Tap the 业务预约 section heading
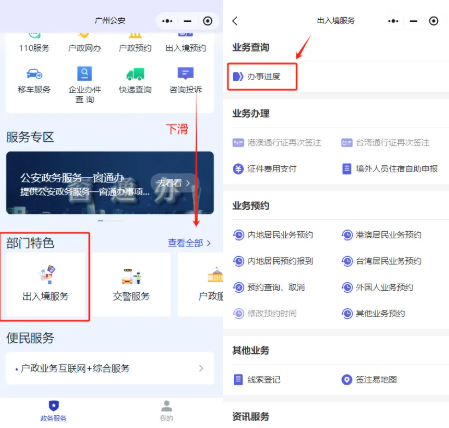449x428 pixels. click(x=251, y=206)
